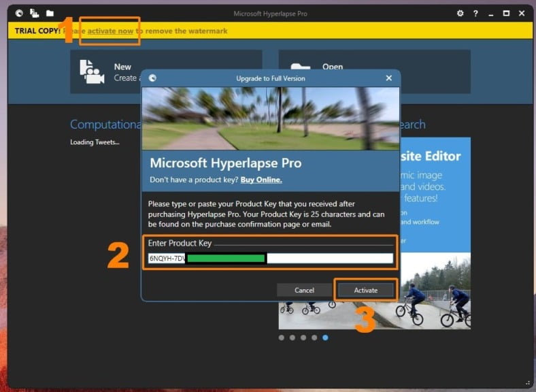The height and width of the screenshot is (392, 536).
Task: Follow the Buy Online link
Action: coord(261,180)
